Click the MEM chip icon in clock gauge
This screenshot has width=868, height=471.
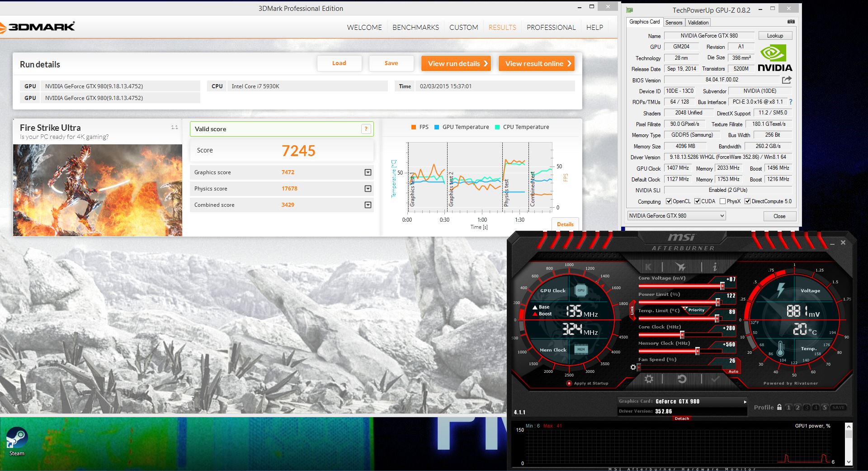(x=581, y=349)
